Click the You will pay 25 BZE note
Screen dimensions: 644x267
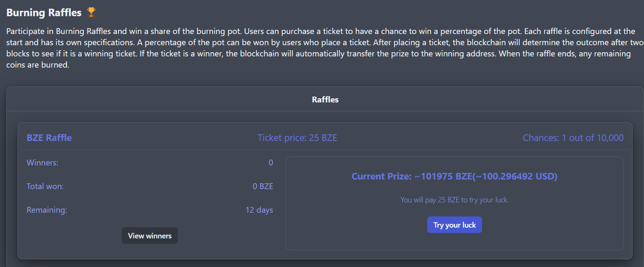pyautogui.click(x=454, y=200)
